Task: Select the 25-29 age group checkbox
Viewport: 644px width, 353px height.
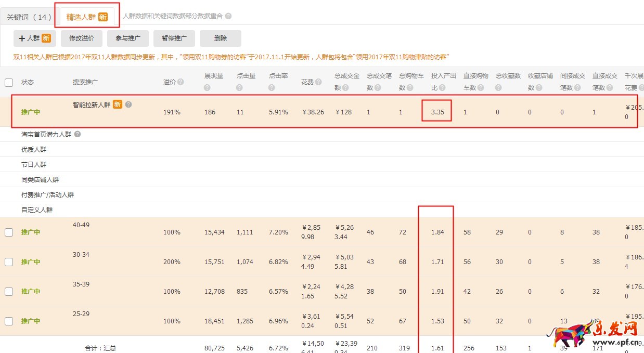Action: tap(9, 321)
